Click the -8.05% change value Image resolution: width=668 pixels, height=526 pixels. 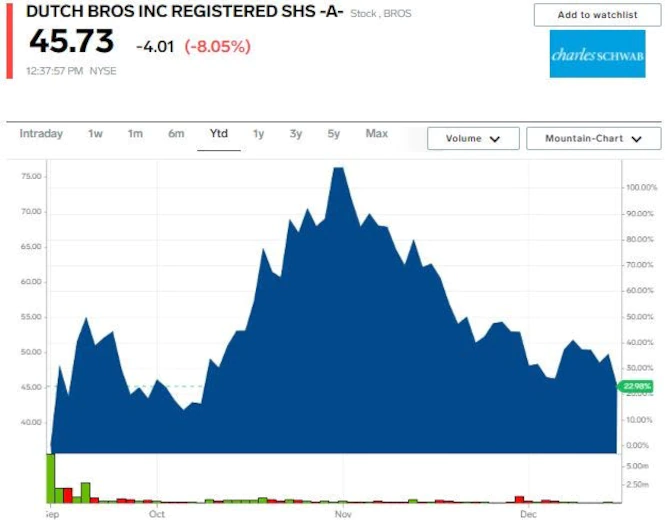click(217, 46)
